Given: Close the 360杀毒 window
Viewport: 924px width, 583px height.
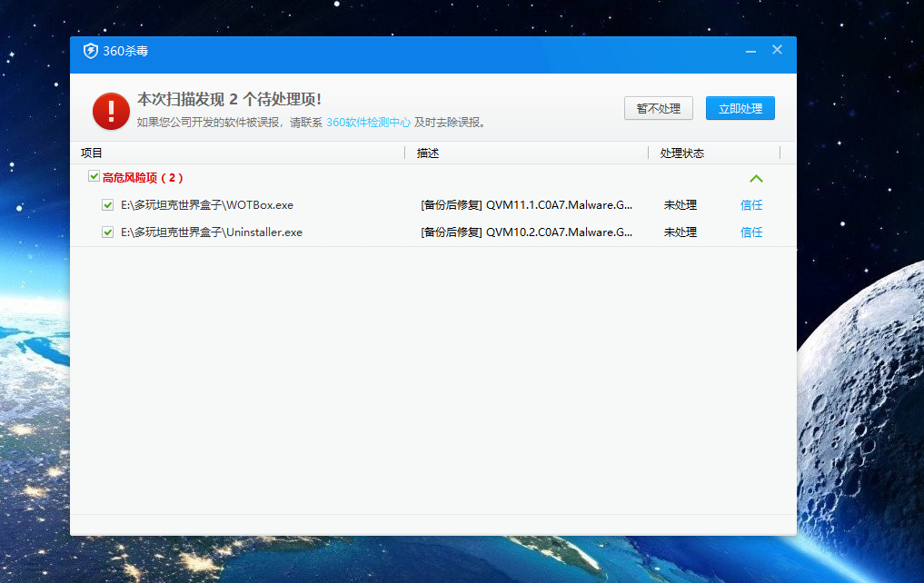Looking at the screenshot, I should (777, 50).
